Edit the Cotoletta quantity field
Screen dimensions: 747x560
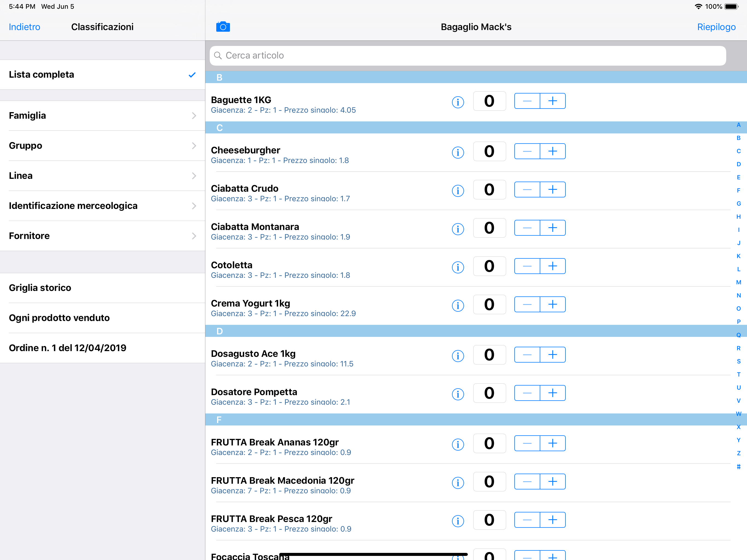[x=489, y=266]
